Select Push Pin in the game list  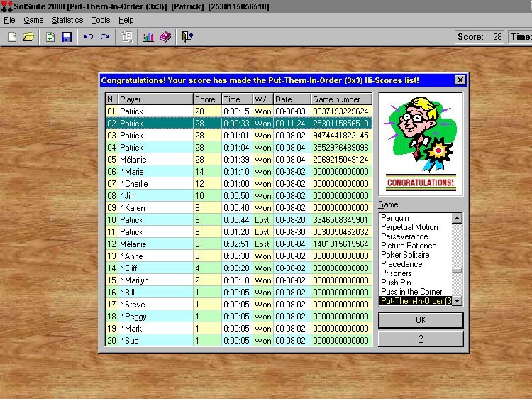click(x=416, y=282)
